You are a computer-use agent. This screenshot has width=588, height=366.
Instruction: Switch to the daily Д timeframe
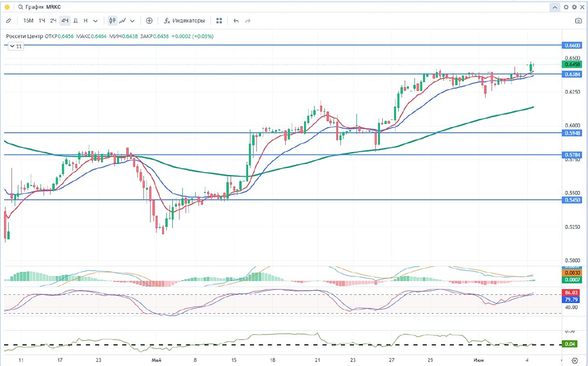coord(75,21)
